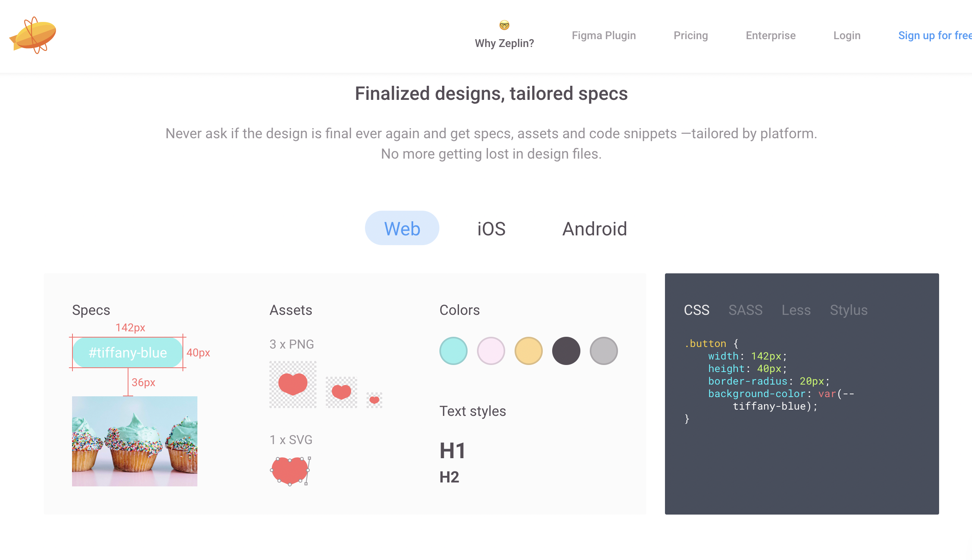Click the Specs section heading

point(91,310)
